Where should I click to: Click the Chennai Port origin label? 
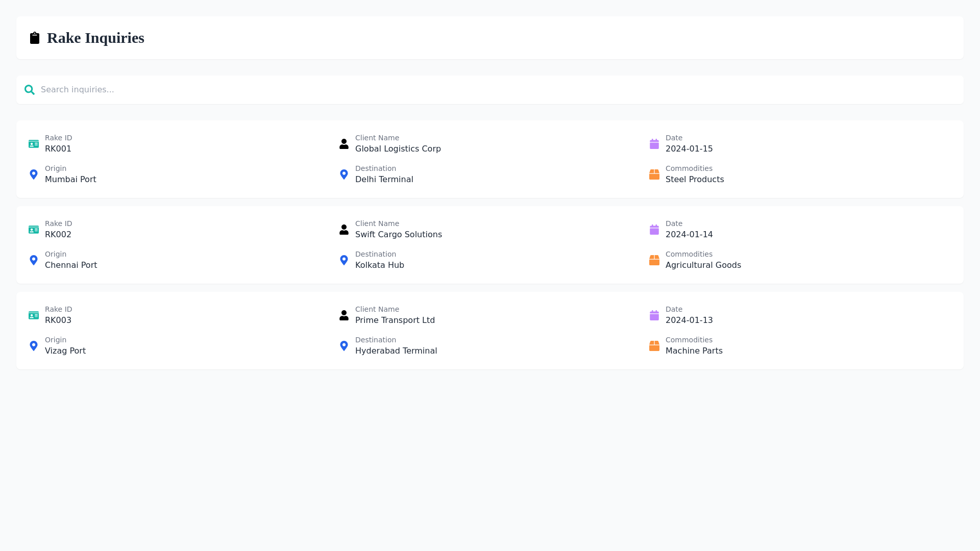click(x=70, y=265)
